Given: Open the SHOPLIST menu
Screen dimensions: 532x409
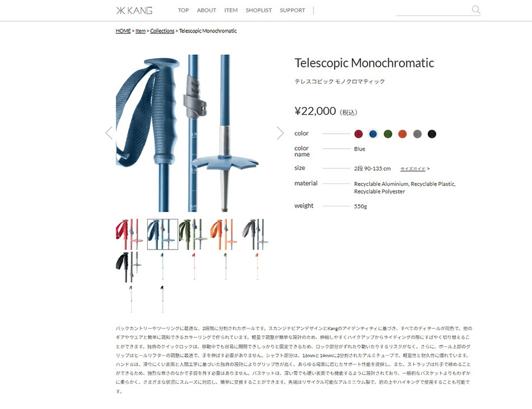Looking at the screenshot, I should (259, 11).
